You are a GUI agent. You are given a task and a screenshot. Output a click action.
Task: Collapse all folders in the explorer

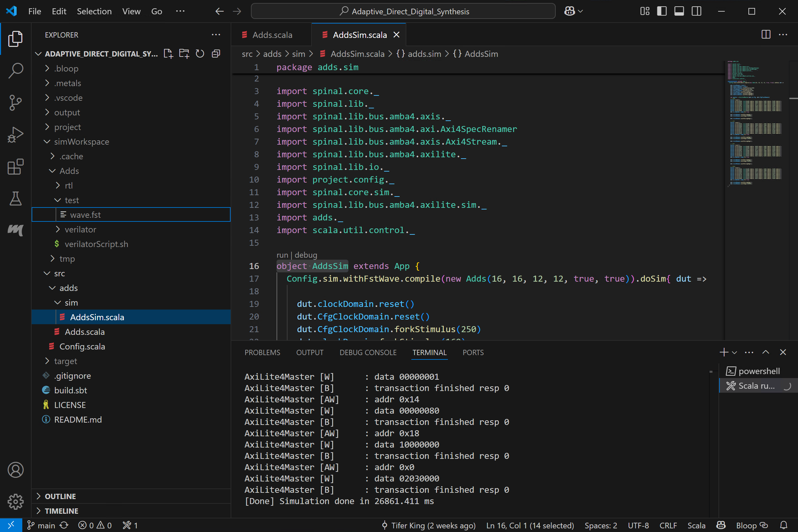tap(216, 54)
